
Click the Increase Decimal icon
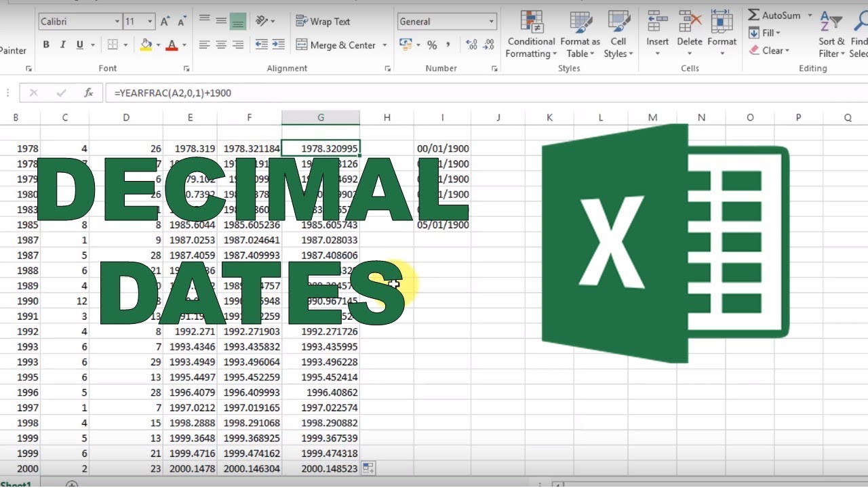(x=472, y=45)
